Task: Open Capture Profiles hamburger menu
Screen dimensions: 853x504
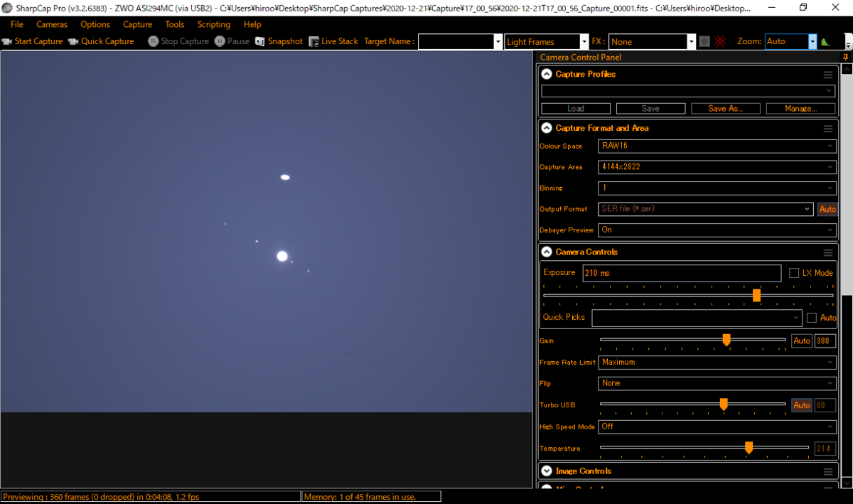Action: point(828,74)
